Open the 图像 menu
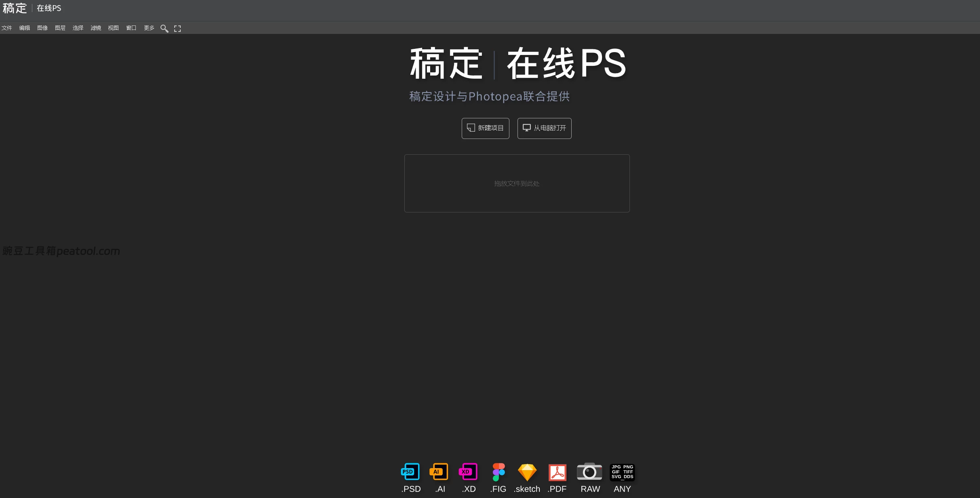This screenshot has height=498, width=980. point(42,28)
